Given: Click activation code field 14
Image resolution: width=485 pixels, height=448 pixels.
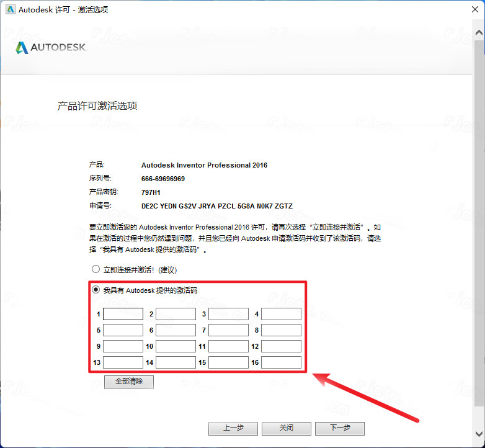Looking at the screenshot, I should [176, 362].
